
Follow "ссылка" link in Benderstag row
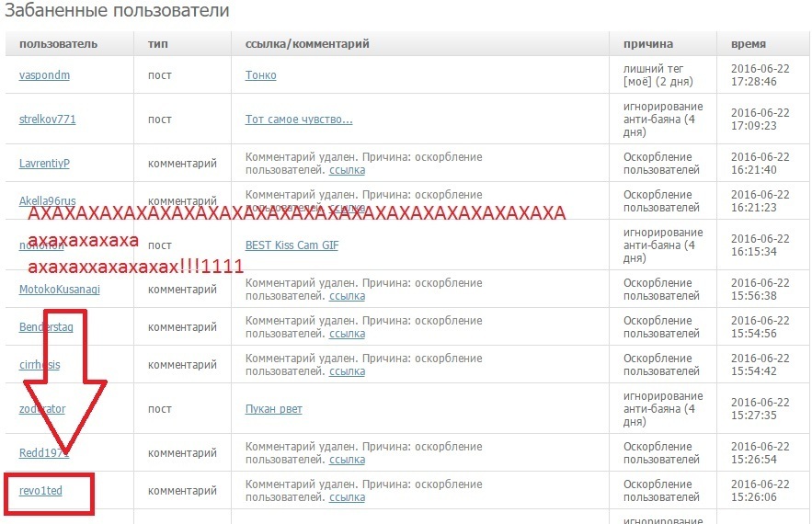[x=347, y=334]
